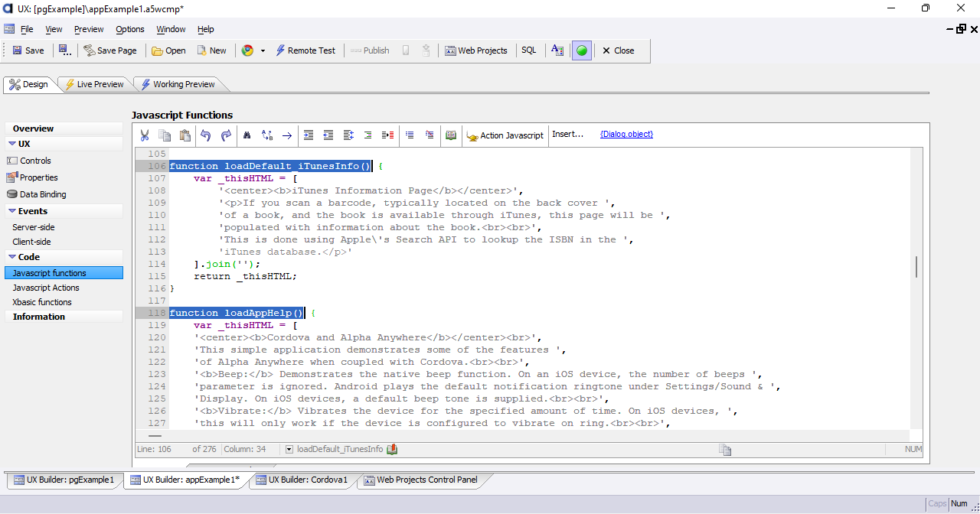Open the Preview menu
Screen dimensions: 980x514
(x=89, y=29)
